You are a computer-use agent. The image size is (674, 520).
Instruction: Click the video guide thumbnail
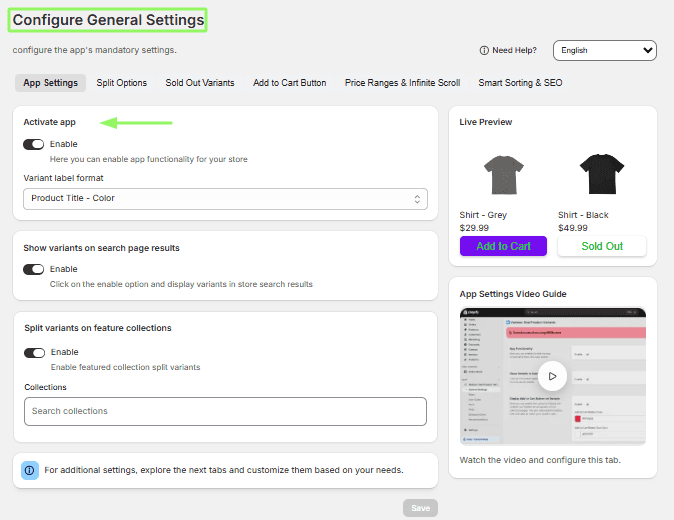[x=552, y=376]
